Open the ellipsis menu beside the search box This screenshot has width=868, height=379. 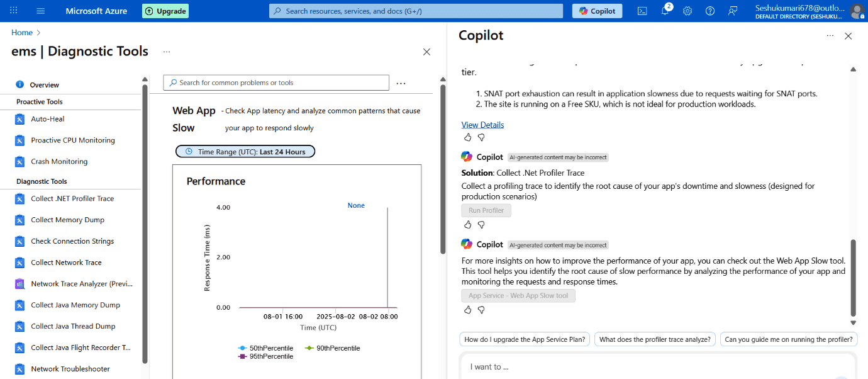point(401,82)
